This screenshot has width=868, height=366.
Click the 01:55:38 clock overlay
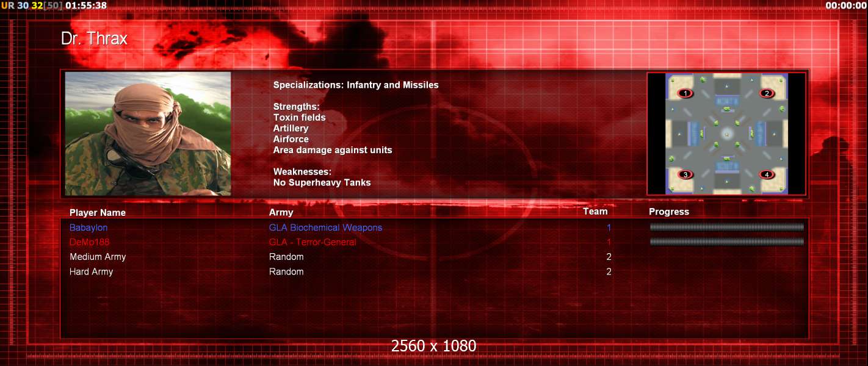pos(86,5)
